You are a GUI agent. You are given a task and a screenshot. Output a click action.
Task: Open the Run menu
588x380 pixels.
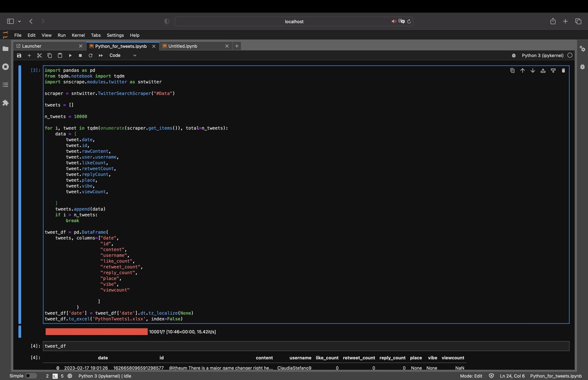61,35
